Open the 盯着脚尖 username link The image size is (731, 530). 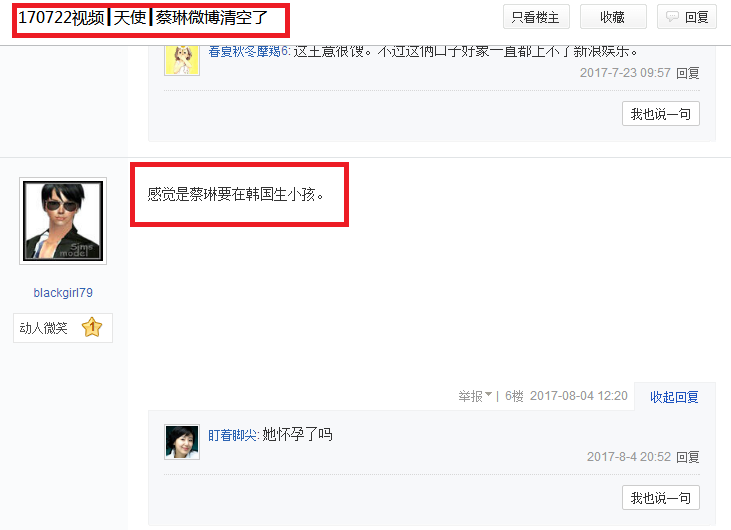[233, 435]
